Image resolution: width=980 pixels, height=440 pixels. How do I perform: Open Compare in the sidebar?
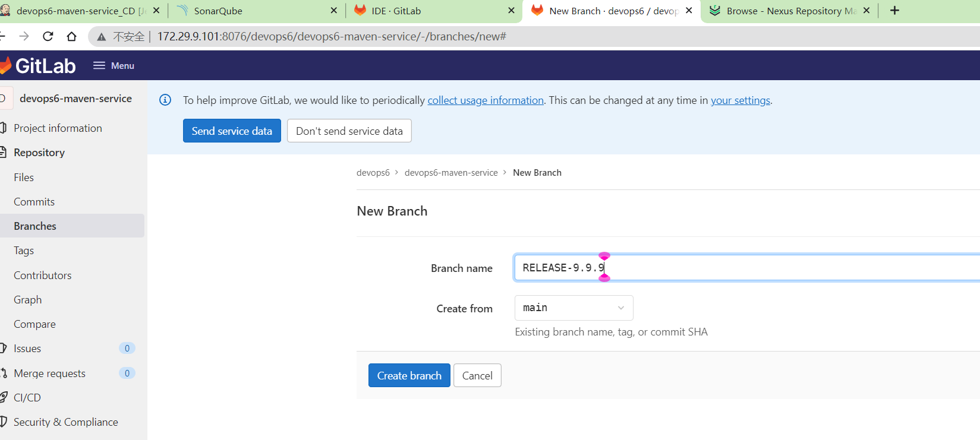point(34,324)
